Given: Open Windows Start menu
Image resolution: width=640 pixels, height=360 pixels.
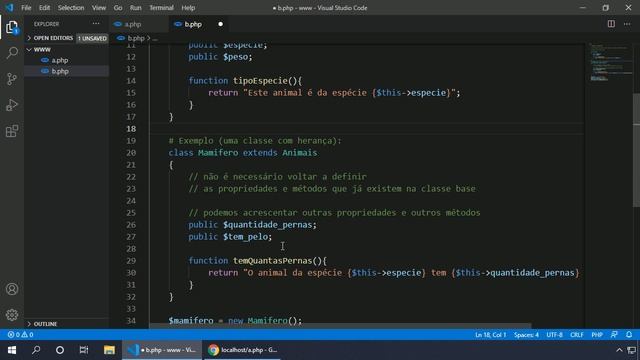Looking at the screenshot, I should [12, 350].
